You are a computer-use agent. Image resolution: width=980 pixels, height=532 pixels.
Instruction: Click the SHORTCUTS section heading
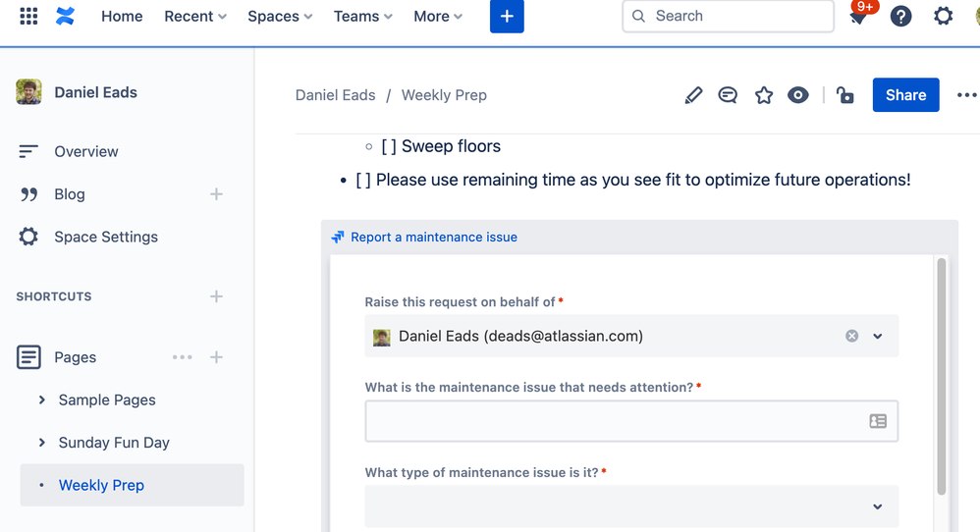[54, 296]
